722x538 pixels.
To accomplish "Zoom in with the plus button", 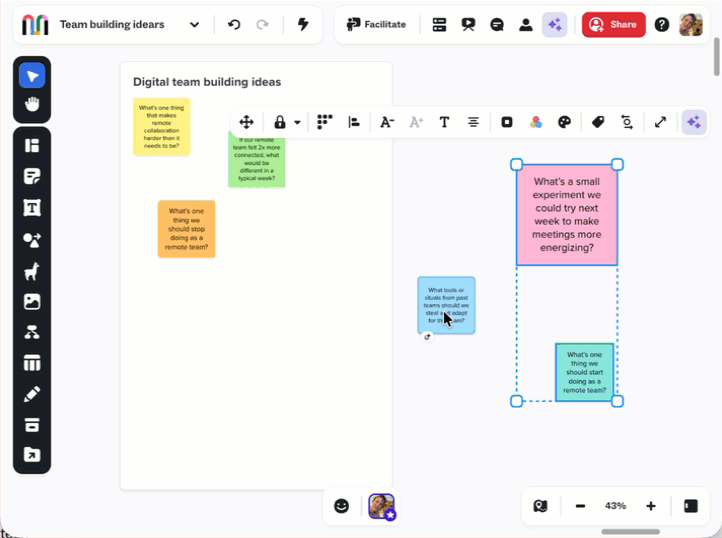I will click(x=651, y=506).
